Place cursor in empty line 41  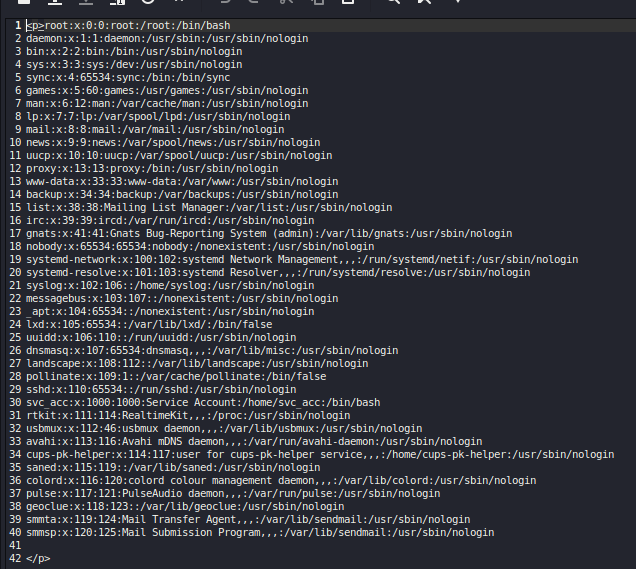(100, 545)
